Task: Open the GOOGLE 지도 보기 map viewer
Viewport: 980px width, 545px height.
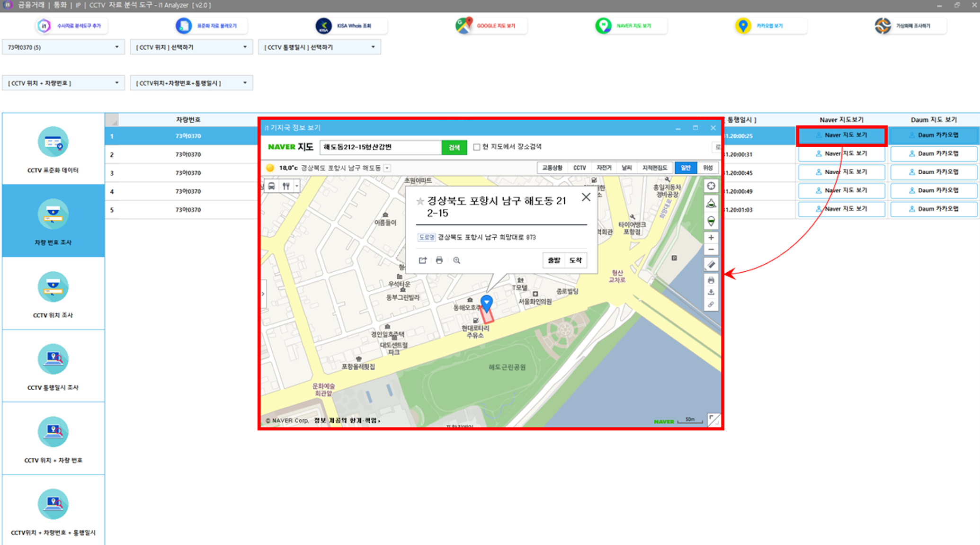Action: (x=491, y=26)
